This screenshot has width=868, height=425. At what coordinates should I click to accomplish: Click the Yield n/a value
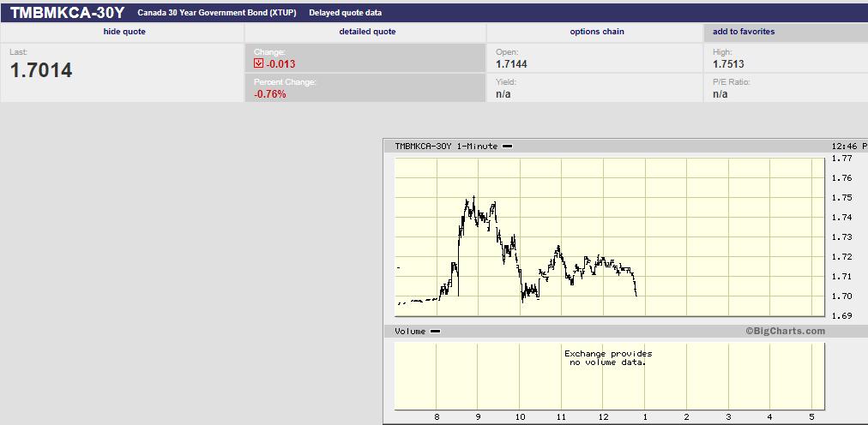click(503, 94)
